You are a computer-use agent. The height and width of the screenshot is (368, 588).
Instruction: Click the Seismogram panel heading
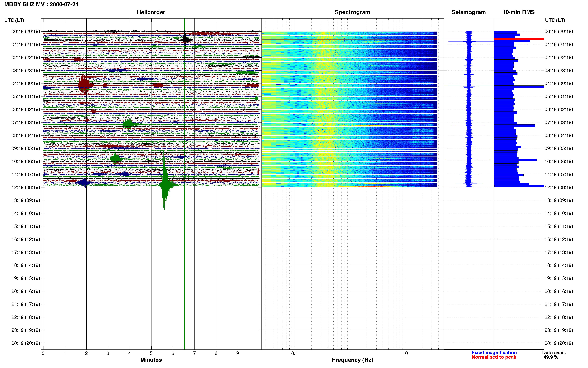pos(468,12)
